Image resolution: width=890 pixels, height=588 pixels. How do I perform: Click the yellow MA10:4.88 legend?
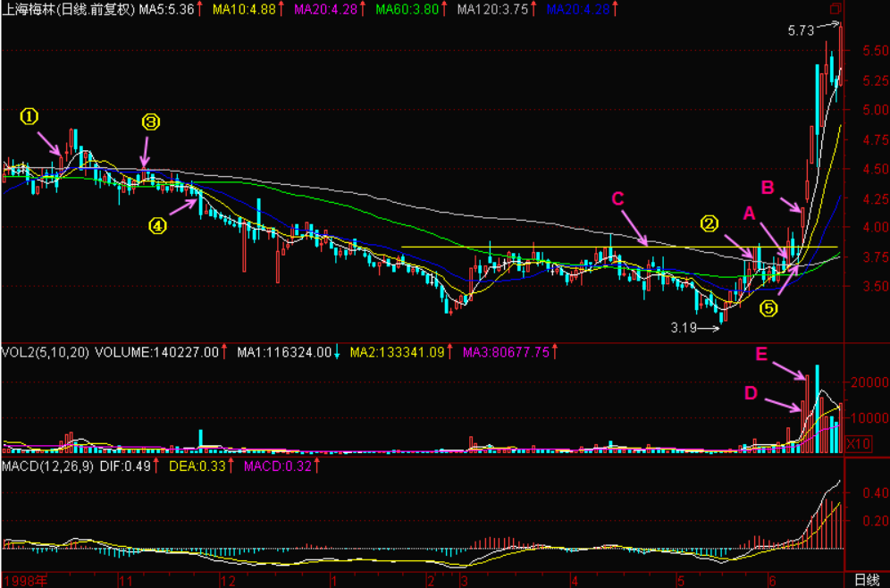pyautogui.click(x=245, y=10)
